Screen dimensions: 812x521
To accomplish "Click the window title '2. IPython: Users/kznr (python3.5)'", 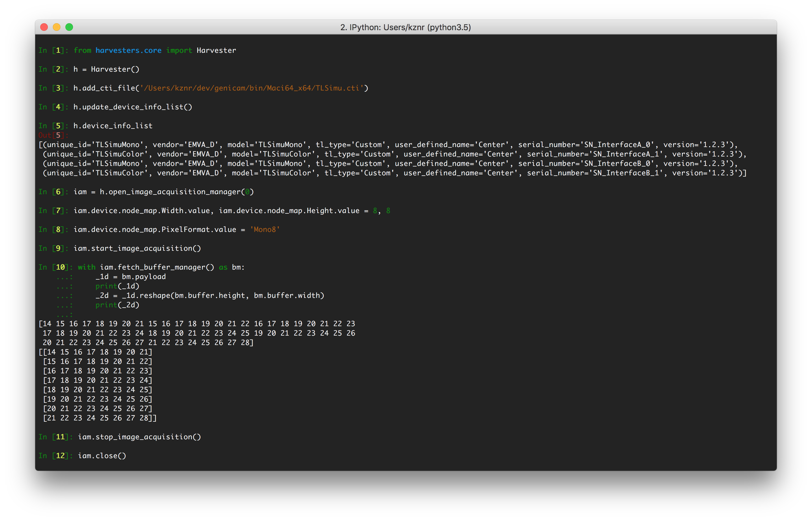I will click(x=405, y=27).
